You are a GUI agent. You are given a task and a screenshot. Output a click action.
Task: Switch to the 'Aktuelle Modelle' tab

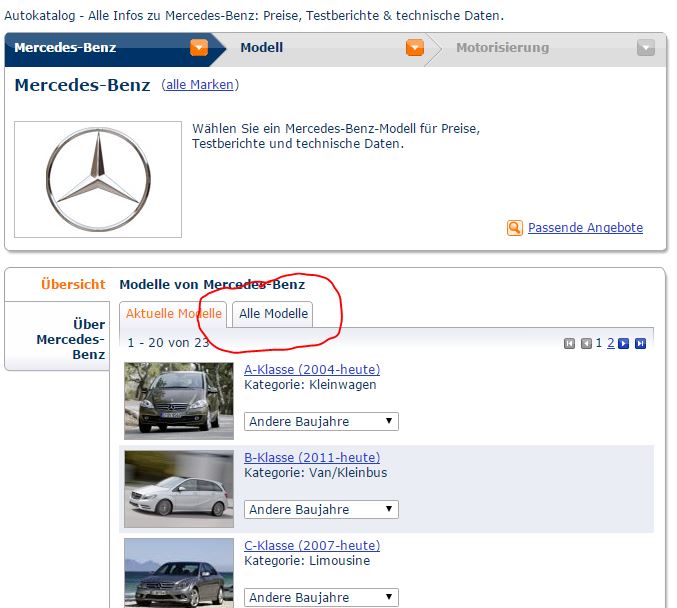pos(174,314)
